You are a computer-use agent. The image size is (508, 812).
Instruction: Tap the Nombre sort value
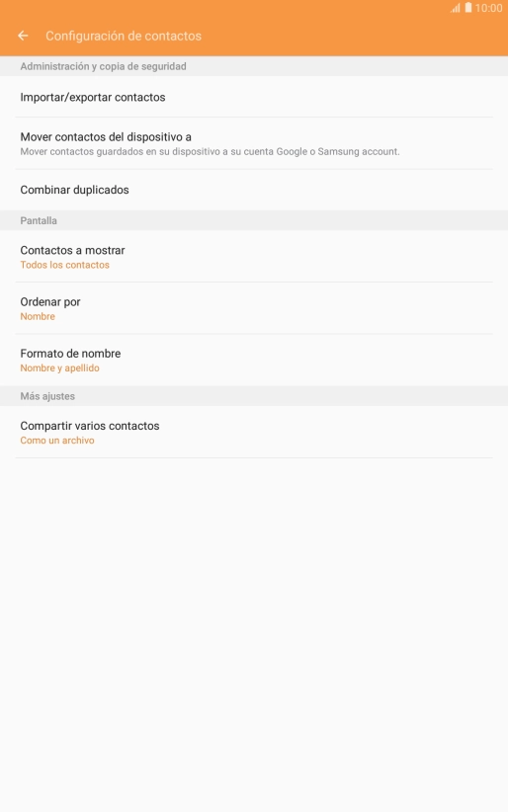38,316
